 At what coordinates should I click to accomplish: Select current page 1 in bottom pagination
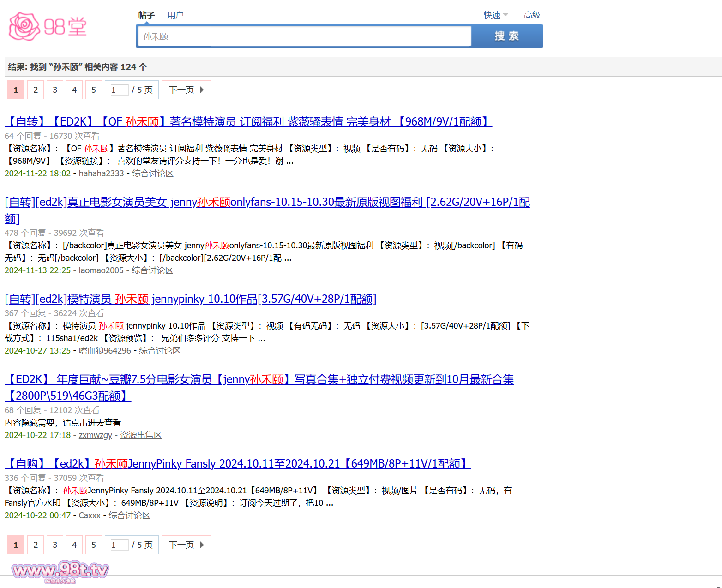tap(16, 545)
